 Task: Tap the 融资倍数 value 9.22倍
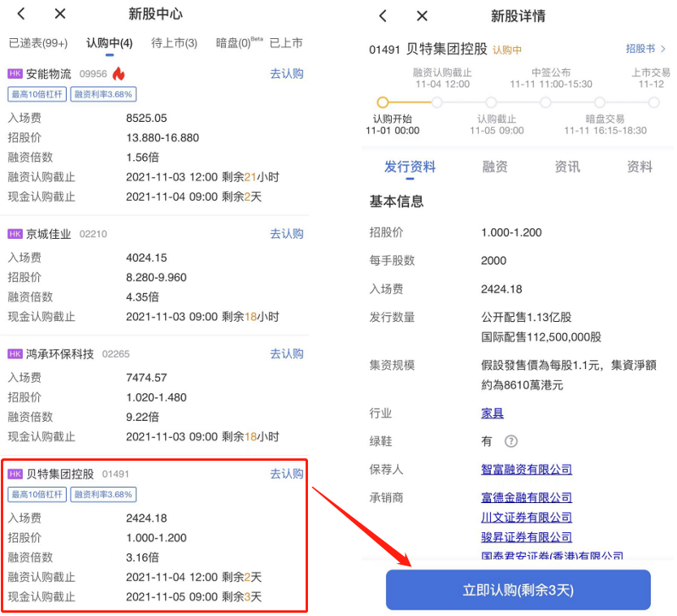142,417
